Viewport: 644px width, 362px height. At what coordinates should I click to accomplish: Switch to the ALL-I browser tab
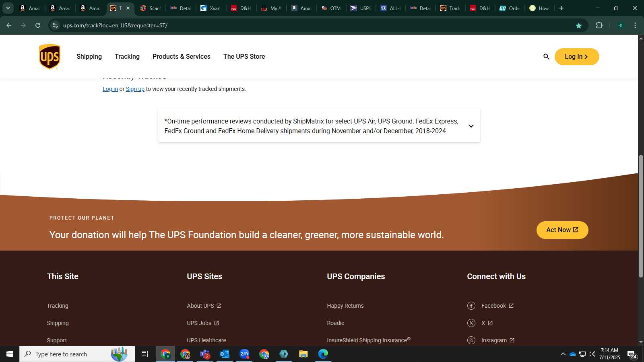(390, 8)
